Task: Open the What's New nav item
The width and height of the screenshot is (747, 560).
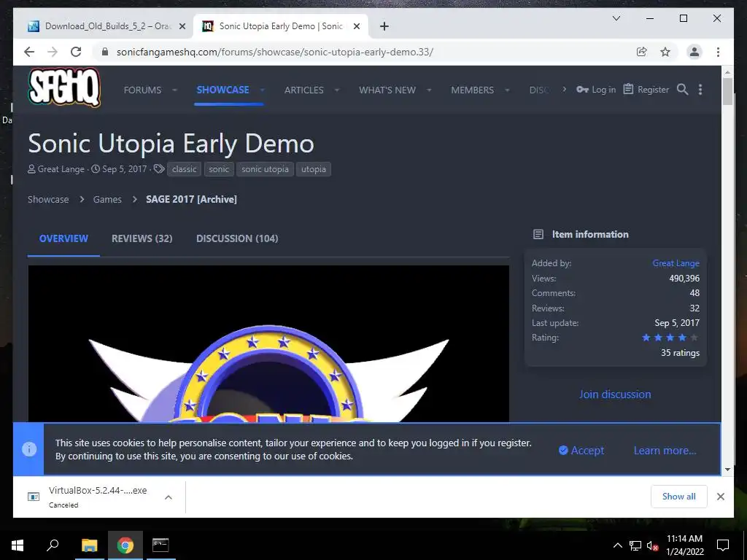Action: tap(387, 90)
